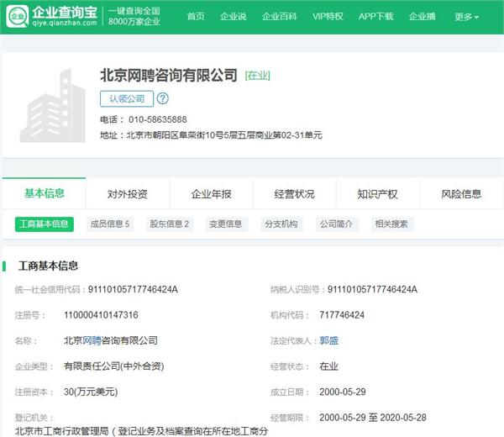Click the 北京网聘咨询有限公司 heading
Screen dimensions: 504x437
click(169, 76)
